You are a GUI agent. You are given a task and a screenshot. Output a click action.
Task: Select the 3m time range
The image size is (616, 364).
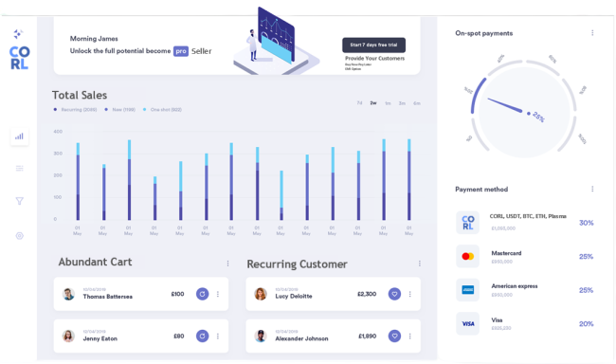(x=402, y=103)
